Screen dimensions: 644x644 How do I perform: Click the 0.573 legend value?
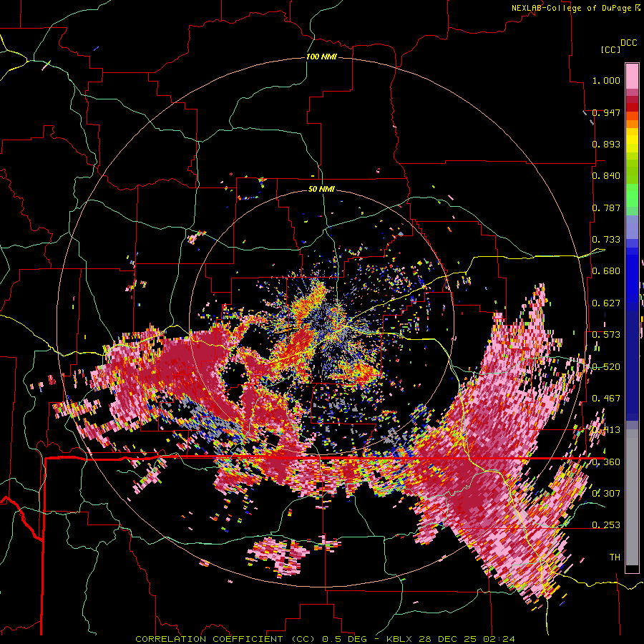tap(606, 335)
